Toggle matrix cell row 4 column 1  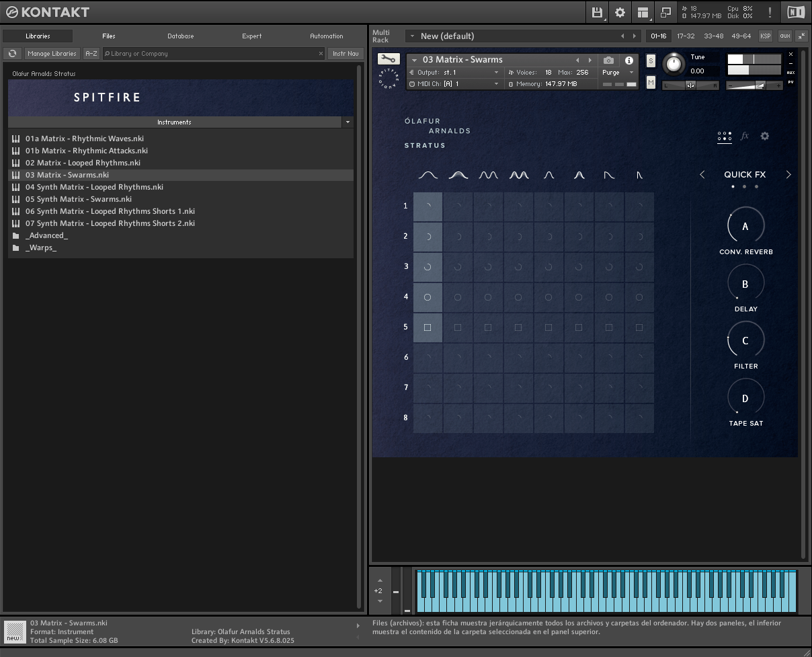coord(428,297)
